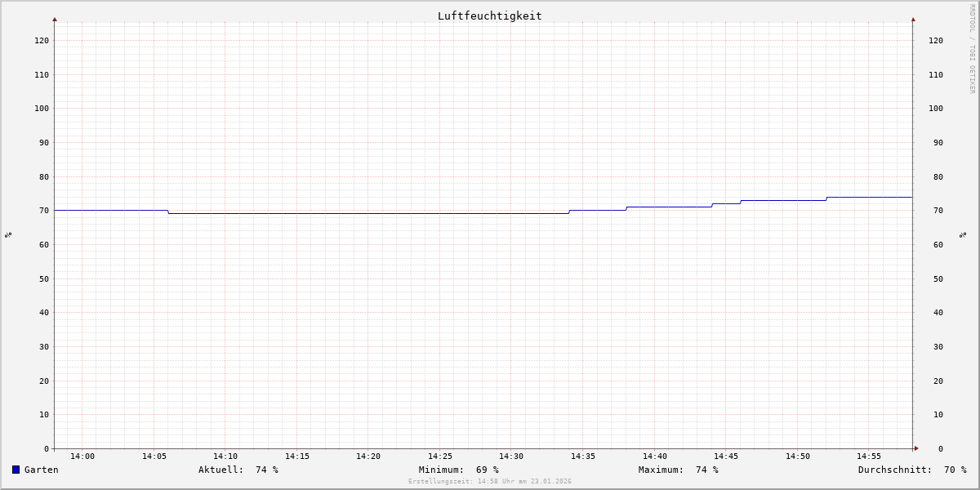Click the 14:05 time axis label
Screen dimensions: 980x490
pyautogui.click(x=154, y=457)
